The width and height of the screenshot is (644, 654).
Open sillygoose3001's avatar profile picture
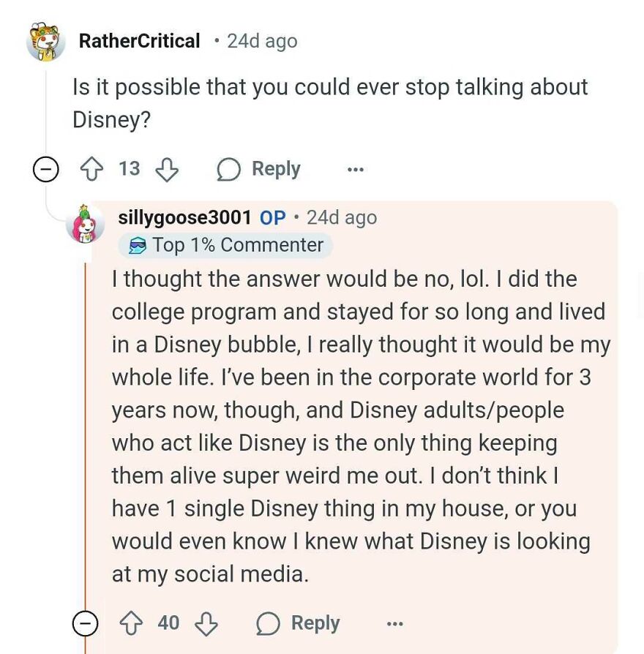(x=85, y=223)
